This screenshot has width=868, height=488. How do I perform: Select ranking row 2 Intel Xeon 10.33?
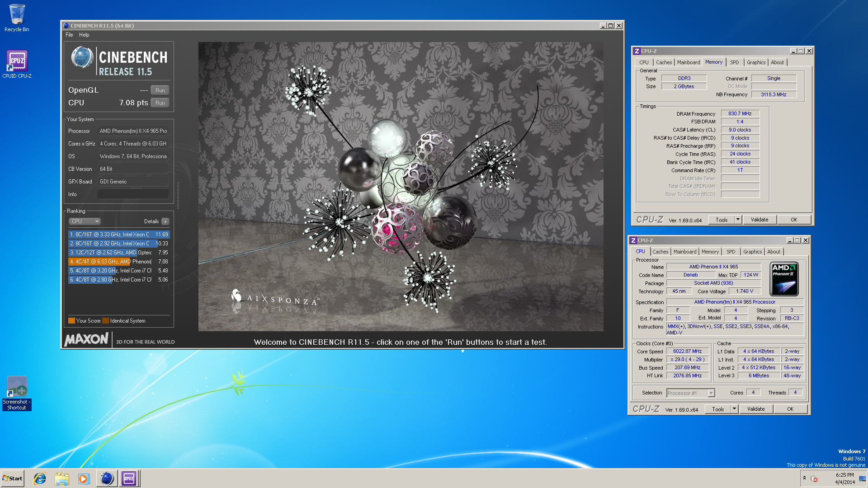point(119,244)
